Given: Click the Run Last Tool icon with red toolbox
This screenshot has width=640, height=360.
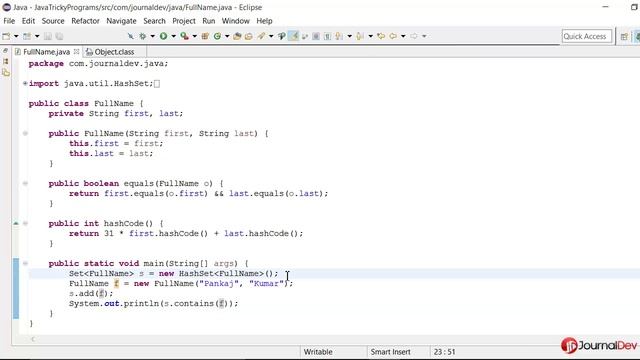Looking at the screenshot, I should point(184,36).
